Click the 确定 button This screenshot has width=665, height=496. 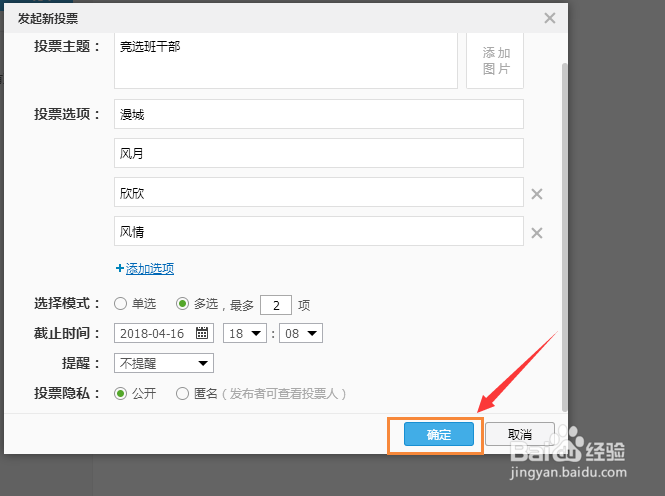click(439, 434)
